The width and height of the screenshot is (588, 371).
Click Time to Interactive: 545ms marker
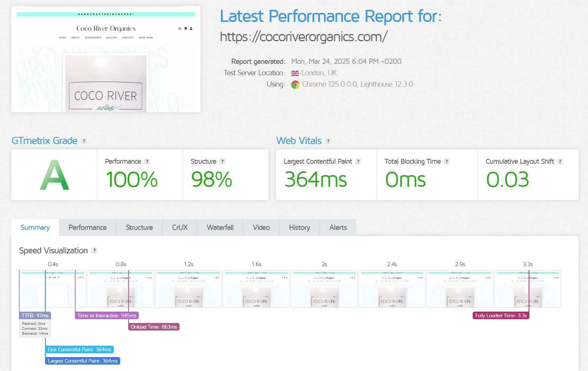pyautogui.click(x=107, y=315)
